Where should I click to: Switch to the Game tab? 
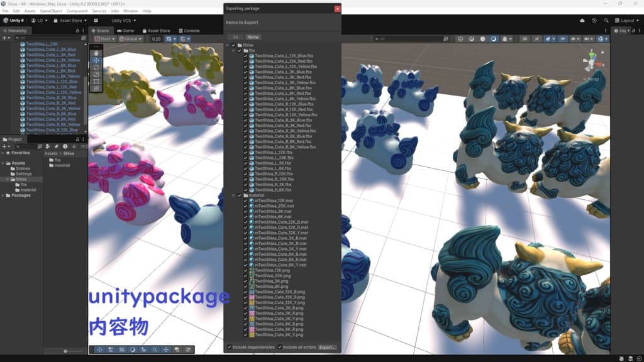tap(126, 31)
